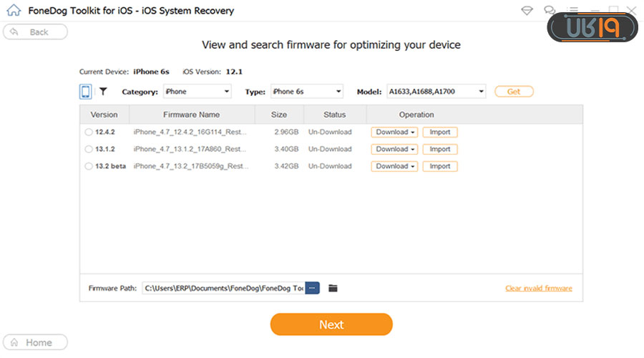Open Download dropdown for 12.4.2 firmware
644x358 pixels.
(394, 132)
